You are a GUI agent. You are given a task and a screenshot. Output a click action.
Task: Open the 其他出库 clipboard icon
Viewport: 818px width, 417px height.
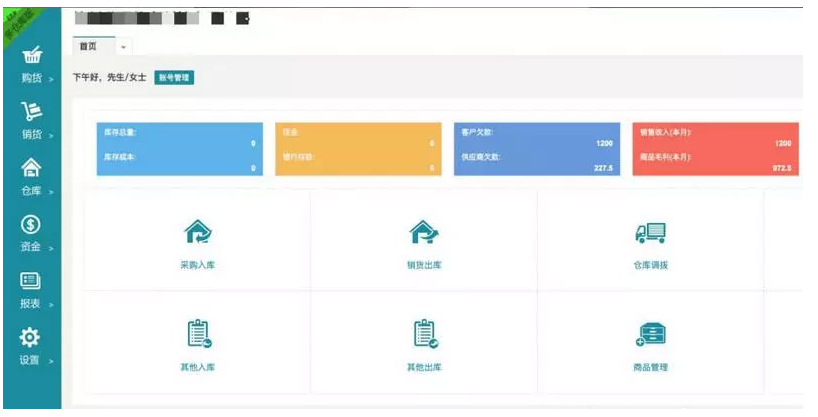(424, 334)
